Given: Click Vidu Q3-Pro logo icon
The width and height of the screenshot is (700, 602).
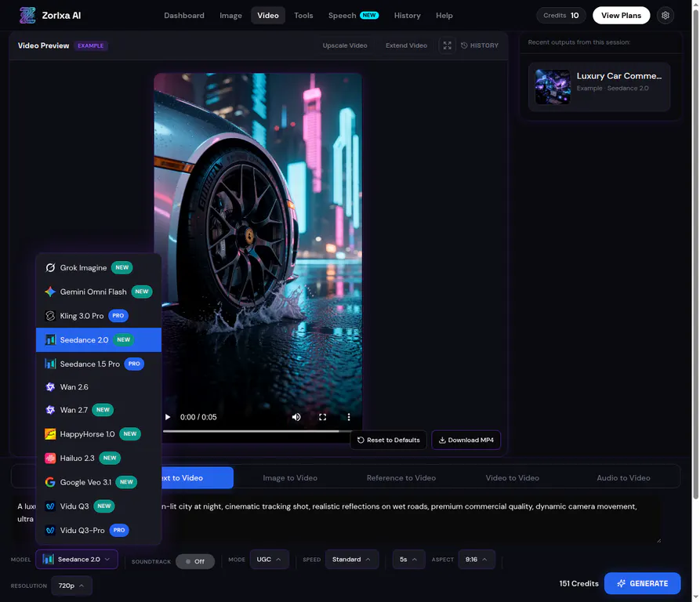Looking at the screenshot, I should coord(50,531).
